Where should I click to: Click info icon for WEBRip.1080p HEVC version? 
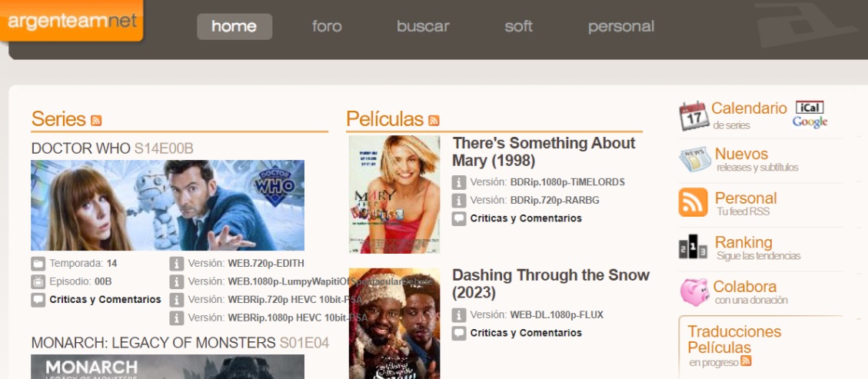pos(177,318)
